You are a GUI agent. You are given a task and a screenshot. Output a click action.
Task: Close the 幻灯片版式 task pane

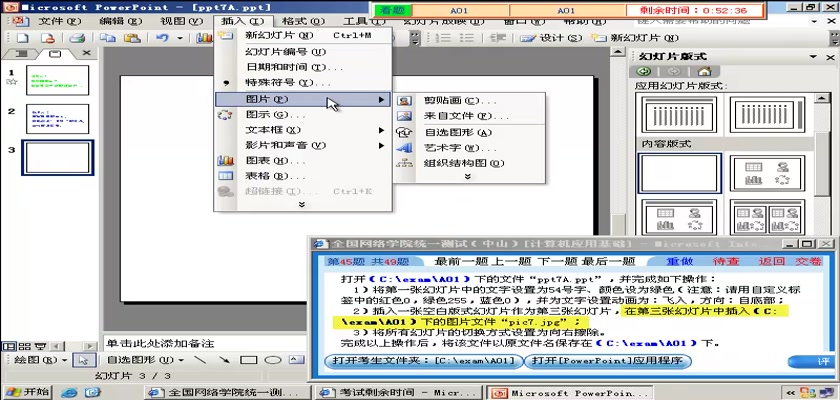830,57
